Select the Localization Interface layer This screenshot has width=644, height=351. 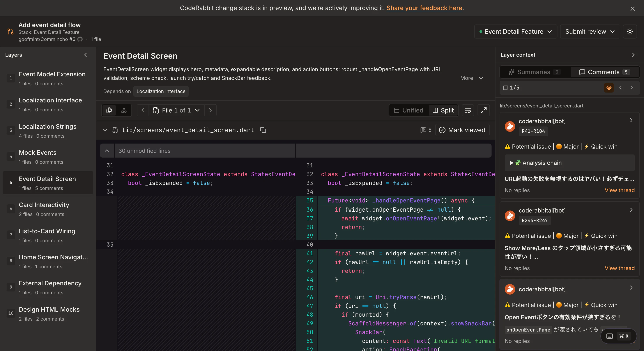pos(48,104)
